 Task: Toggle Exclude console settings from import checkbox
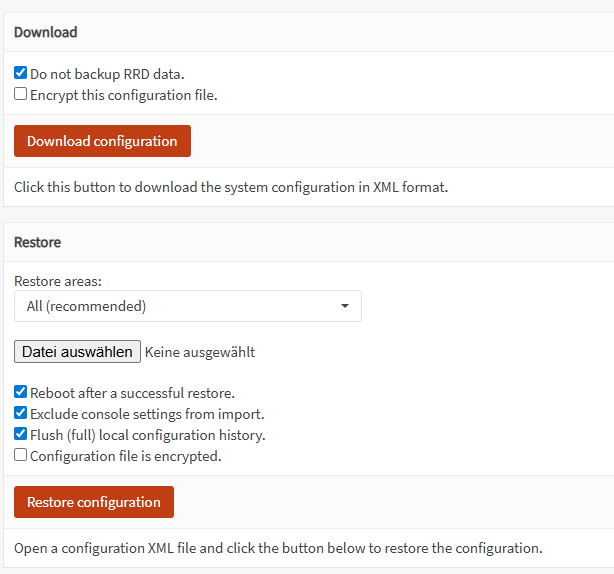pos(20,413)
